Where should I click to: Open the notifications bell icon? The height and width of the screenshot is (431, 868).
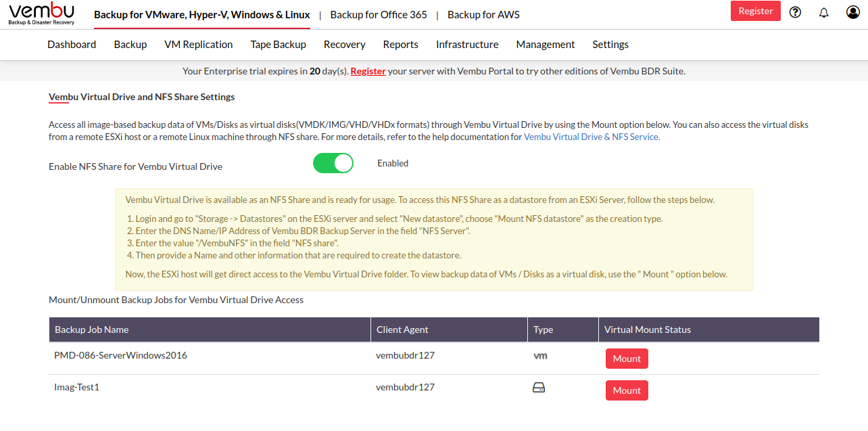tap(823, 12)
